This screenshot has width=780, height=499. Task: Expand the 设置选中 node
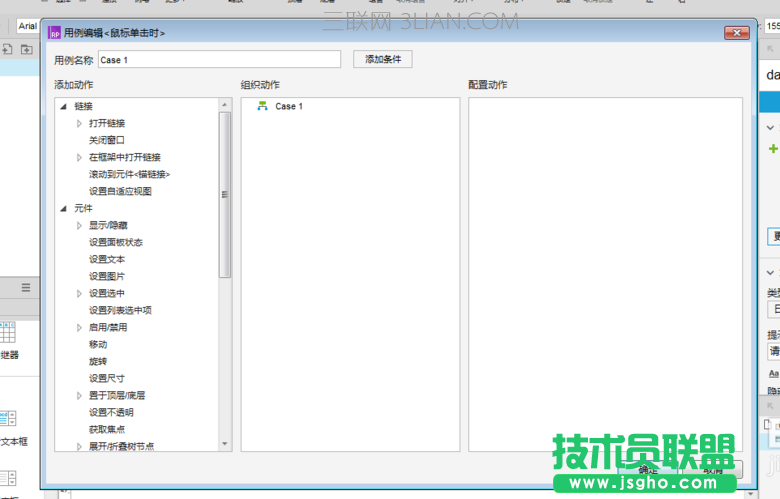point(79,294)
